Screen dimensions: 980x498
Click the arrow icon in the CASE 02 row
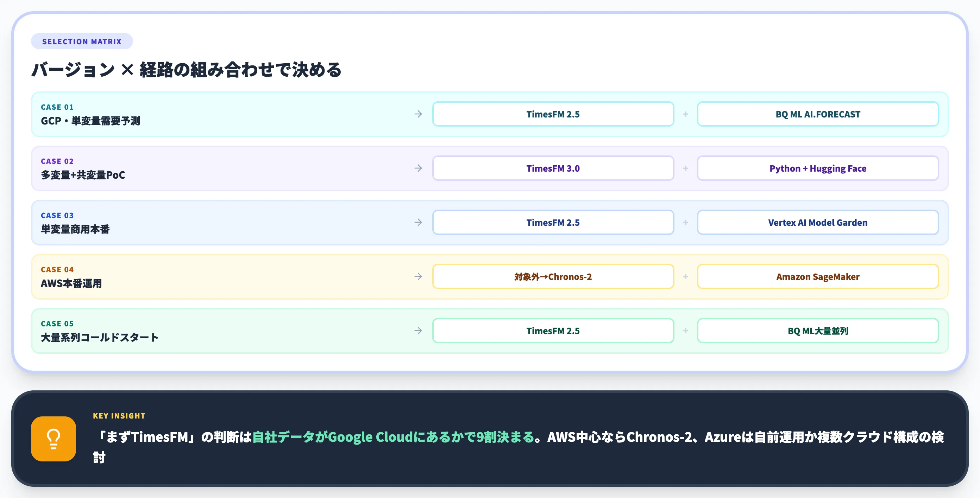point(418,168)
